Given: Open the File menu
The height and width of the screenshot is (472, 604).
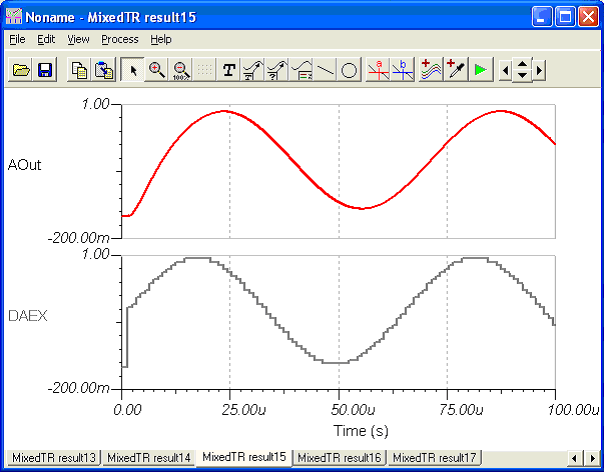Looking at the screenshot, I should pyautogui.click(x=17, y=39).
